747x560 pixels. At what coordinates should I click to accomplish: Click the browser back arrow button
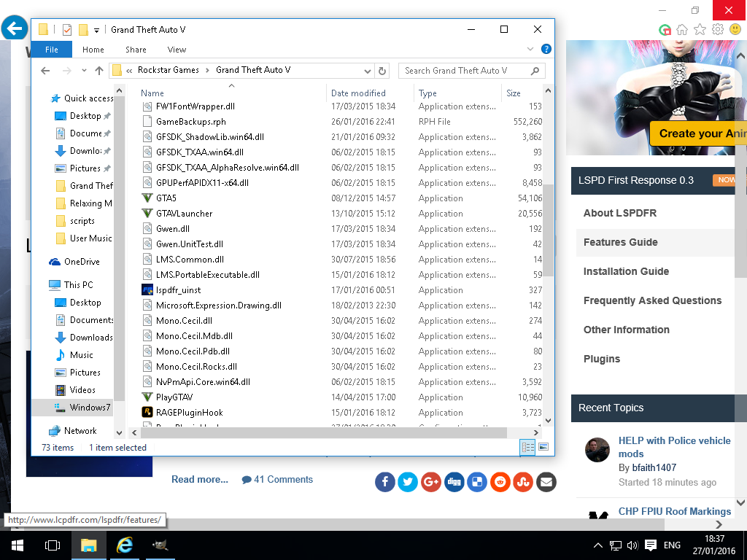[15, 29]
